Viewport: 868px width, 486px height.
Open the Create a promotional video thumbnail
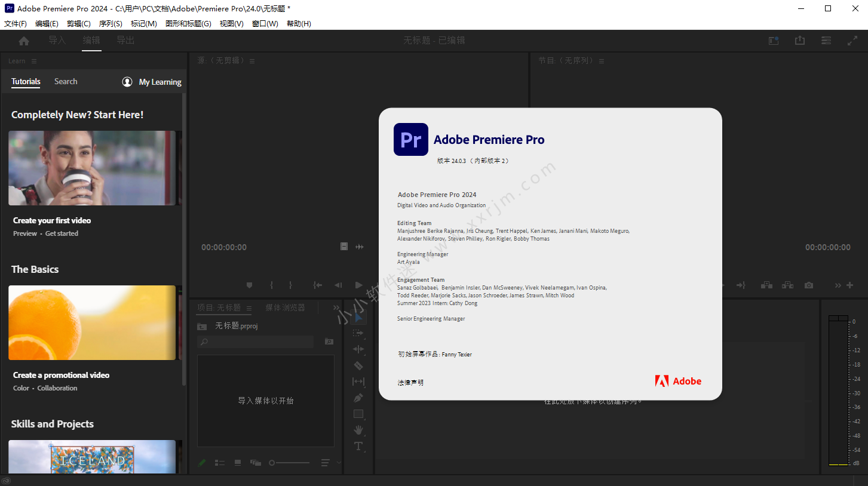92,322
